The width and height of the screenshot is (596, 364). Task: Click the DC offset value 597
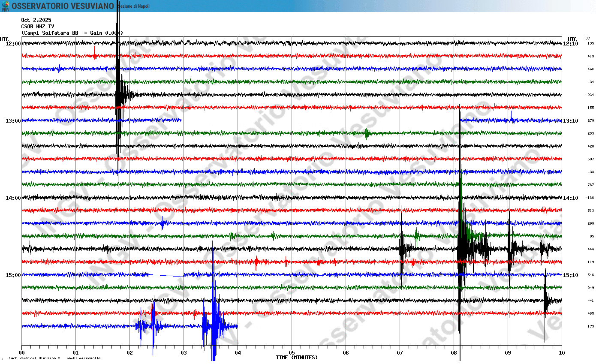click(591, 159)
